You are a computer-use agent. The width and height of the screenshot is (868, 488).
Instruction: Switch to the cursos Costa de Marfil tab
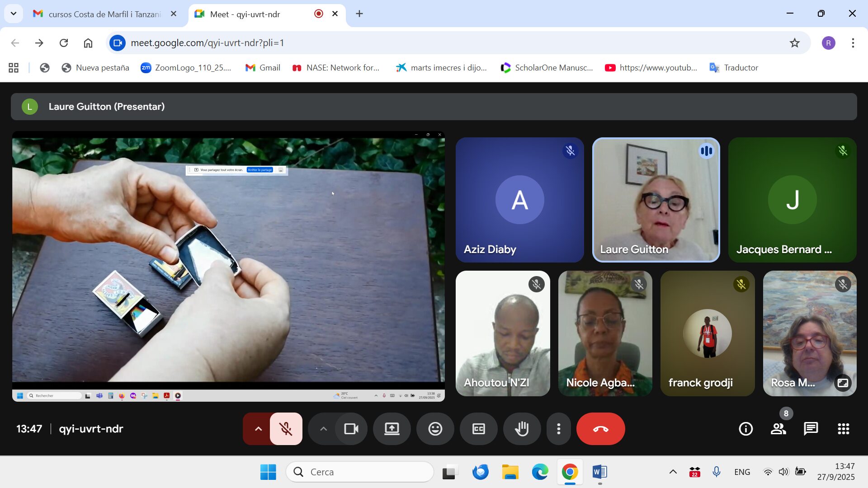[x=104, y=14]
